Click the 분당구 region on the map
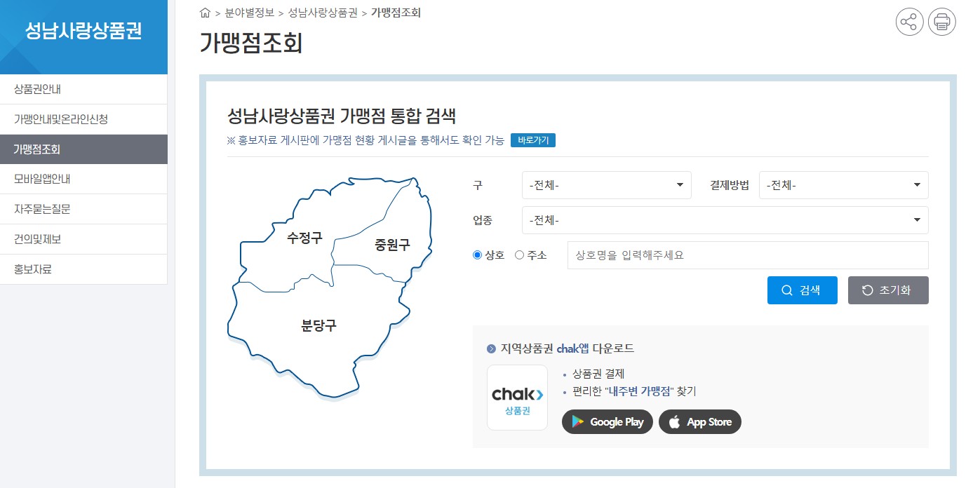Image resolution: width=980 pixels, height=488 pixels. 320,325
